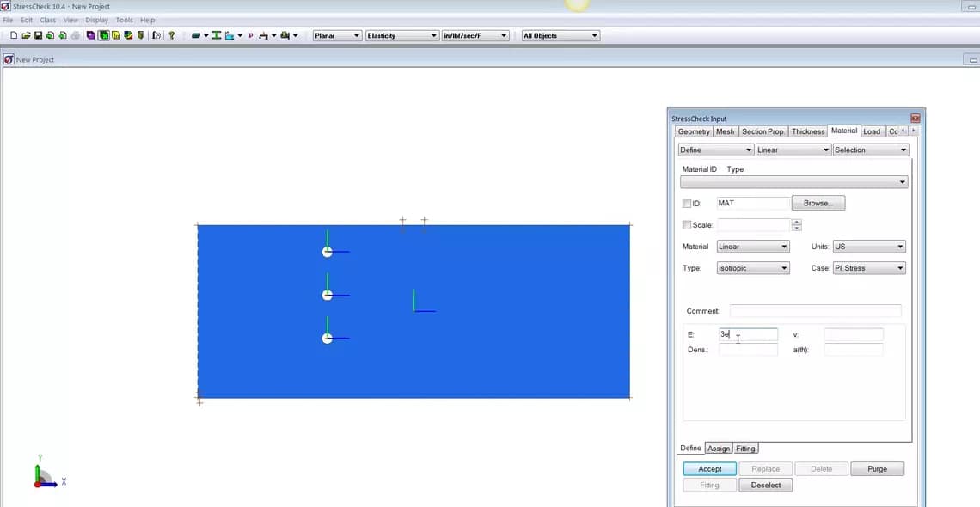
Task: Create a new project via New icon
Action: click(14, 34)
